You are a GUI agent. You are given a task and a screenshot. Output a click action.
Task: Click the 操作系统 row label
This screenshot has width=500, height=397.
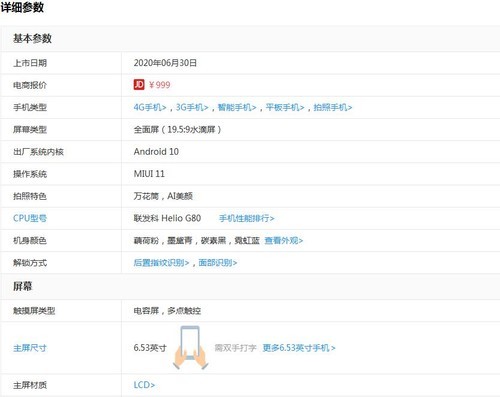30,174
